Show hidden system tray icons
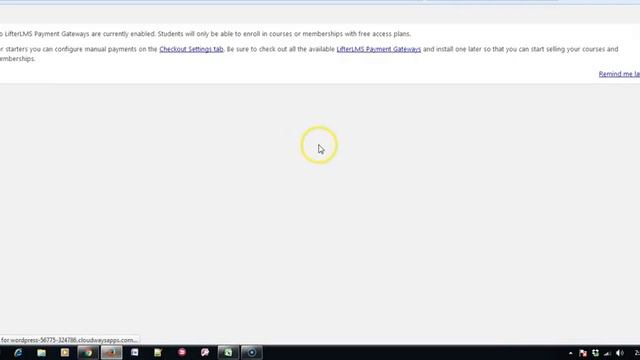 coord(570,353)
